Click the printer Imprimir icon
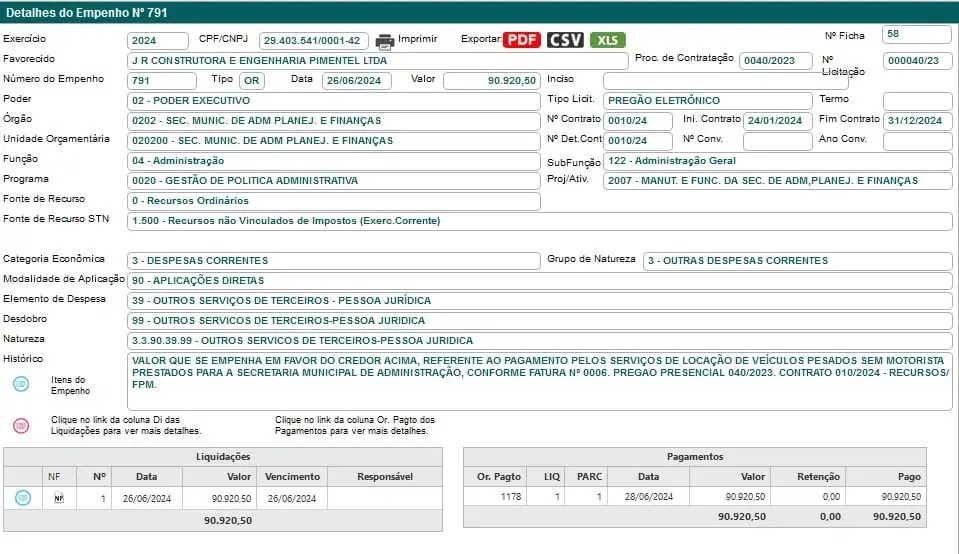 (x=384, y=41)
